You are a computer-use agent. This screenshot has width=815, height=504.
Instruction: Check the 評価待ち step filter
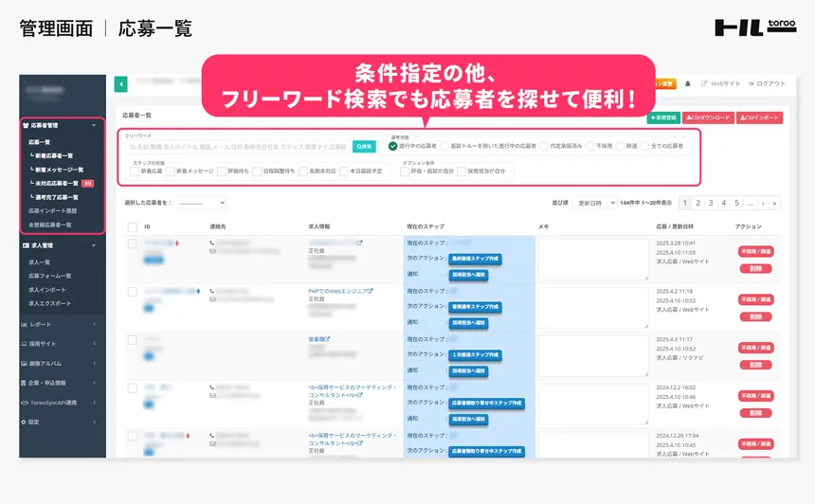(x=222, y=171)
